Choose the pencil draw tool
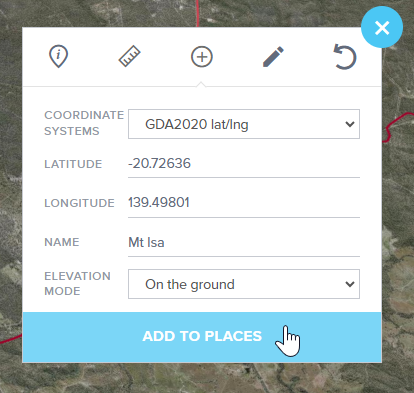Screen dimensions: 414x393 click(x=273, y=57)
